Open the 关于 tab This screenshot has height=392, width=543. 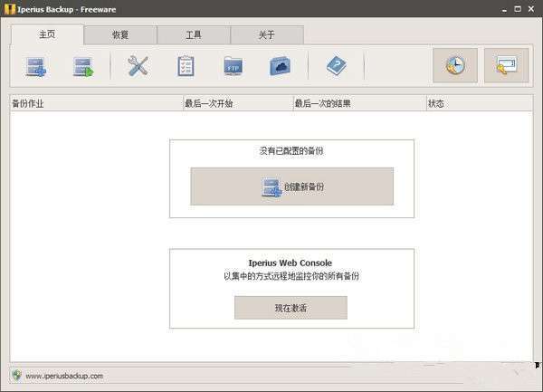coord(267,35)
